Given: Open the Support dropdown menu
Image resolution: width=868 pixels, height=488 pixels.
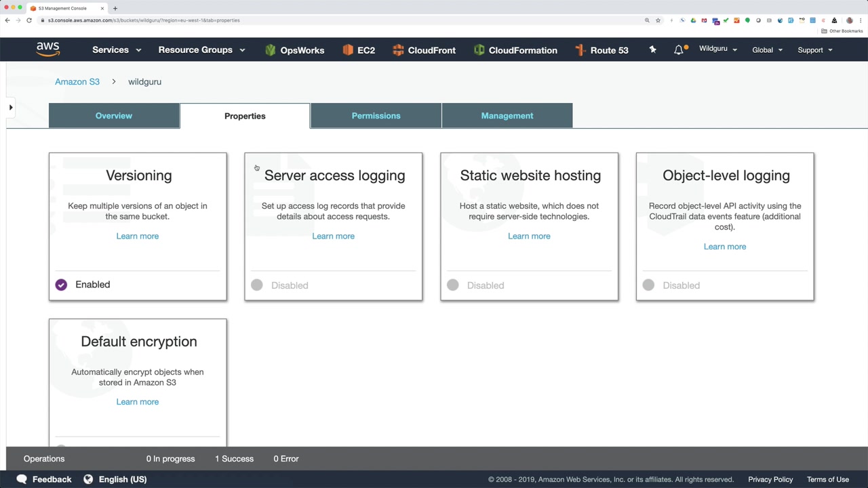Looking at the screenshot, I should point(815,49).
